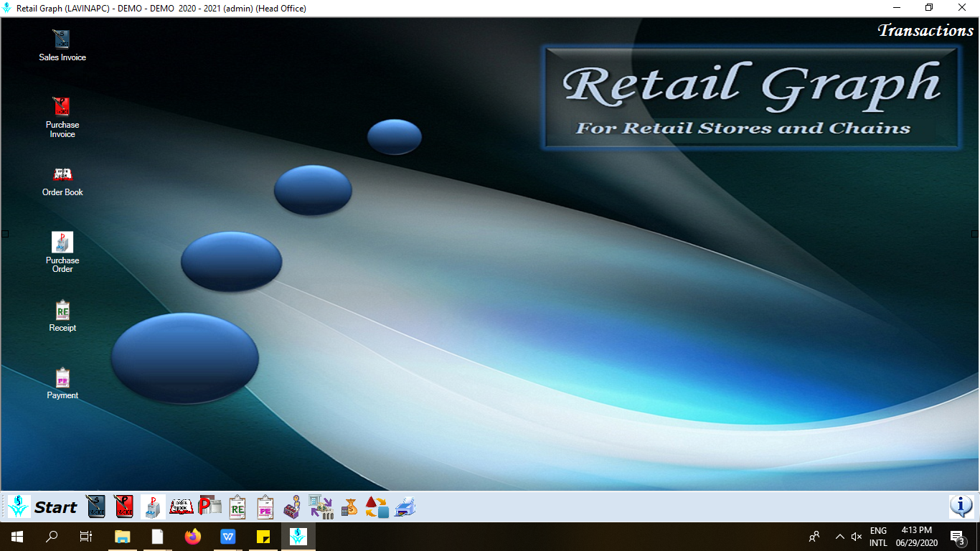Screen dimensions: 980x551
Task: Open the Windows notification center
Action: click(956, 537)
